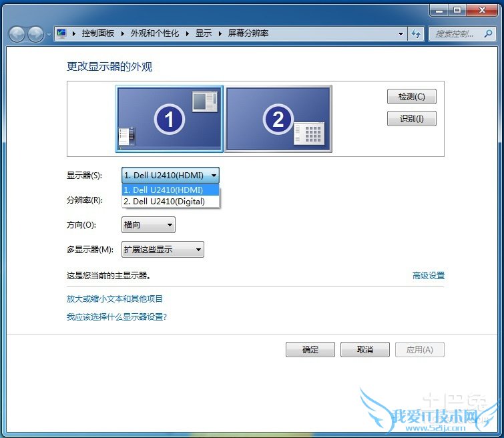
Task: Minimize the screen resolution window
Action: point(439,10)
